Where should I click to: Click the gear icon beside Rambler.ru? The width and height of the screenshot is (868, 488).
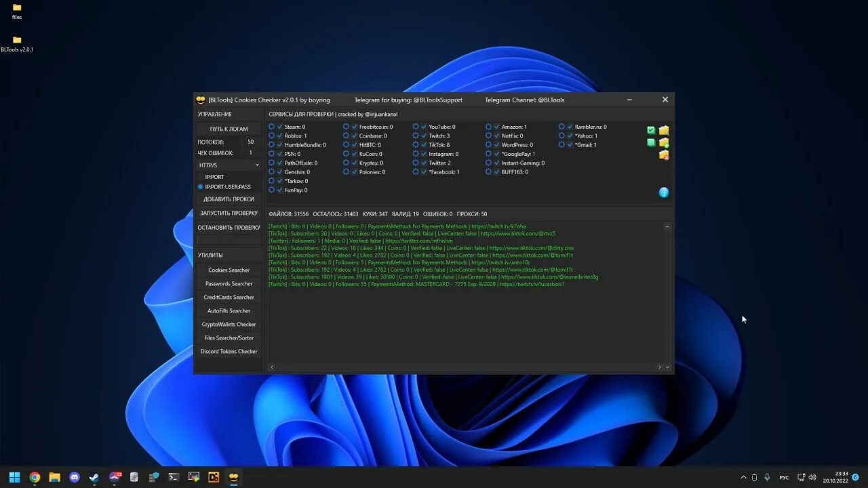pos(561,127)
